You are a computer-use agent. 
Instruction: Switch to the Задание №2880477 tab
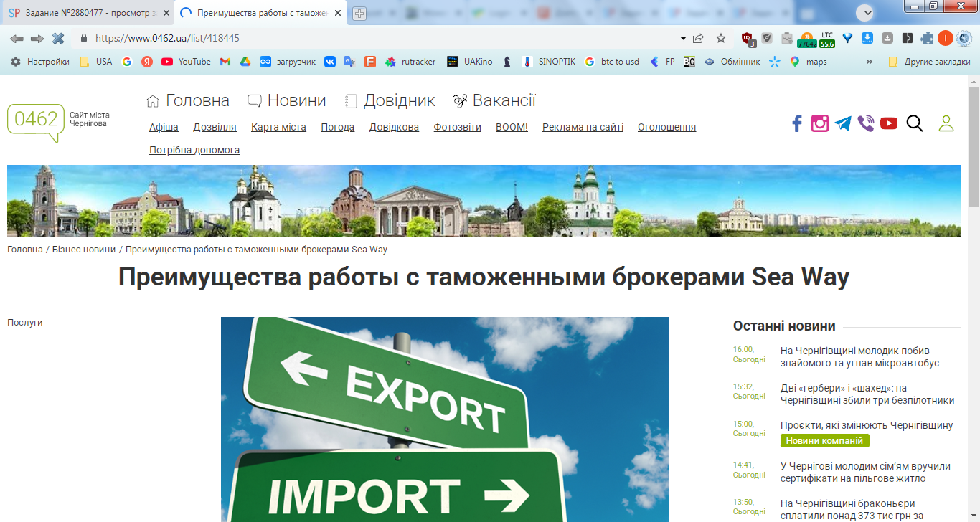pos(87,13)
